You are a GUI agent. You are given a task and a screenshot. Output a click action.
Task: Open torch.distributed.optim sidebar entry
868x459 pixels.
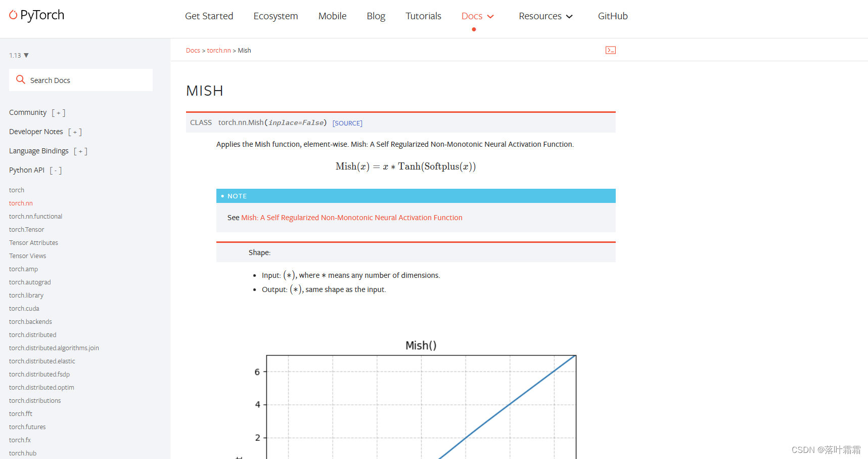pyautogui.click(x=41, y=388)
